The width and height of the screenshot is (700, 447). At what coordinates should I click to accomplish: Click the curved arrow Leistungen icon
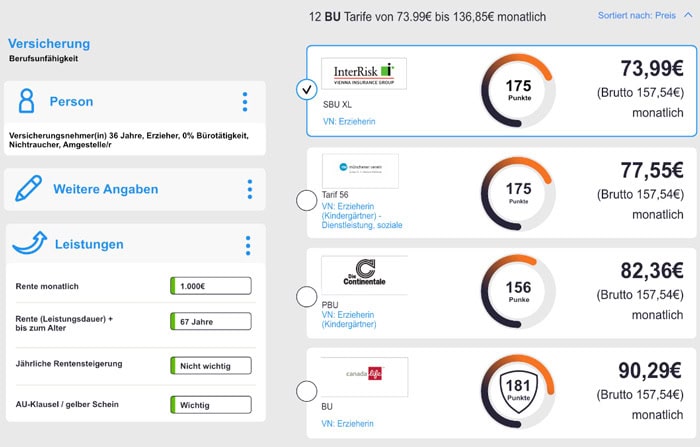pyautogui.click(x=30, y=243)
